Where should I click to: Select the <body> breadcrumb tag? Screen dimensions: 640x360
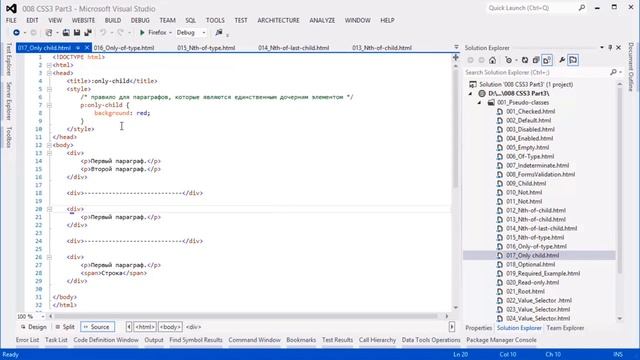[170, 327]
